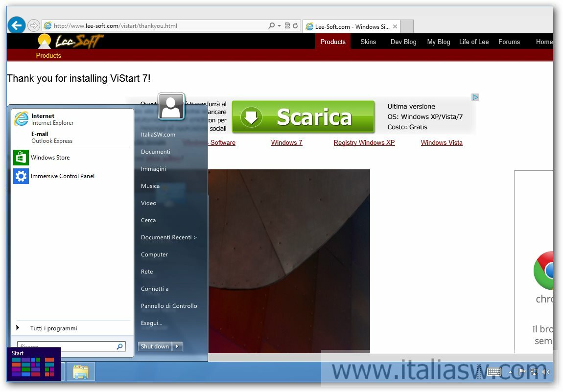Open the Skins nav item
This screenshot has height=392, width=563.
(368, 42)
